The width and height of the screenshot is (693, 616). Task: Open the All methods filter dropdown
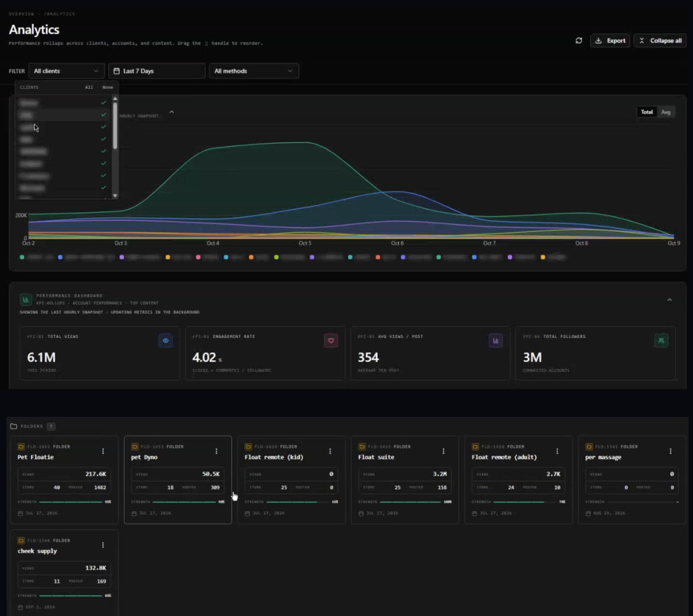tap(254, 71)
